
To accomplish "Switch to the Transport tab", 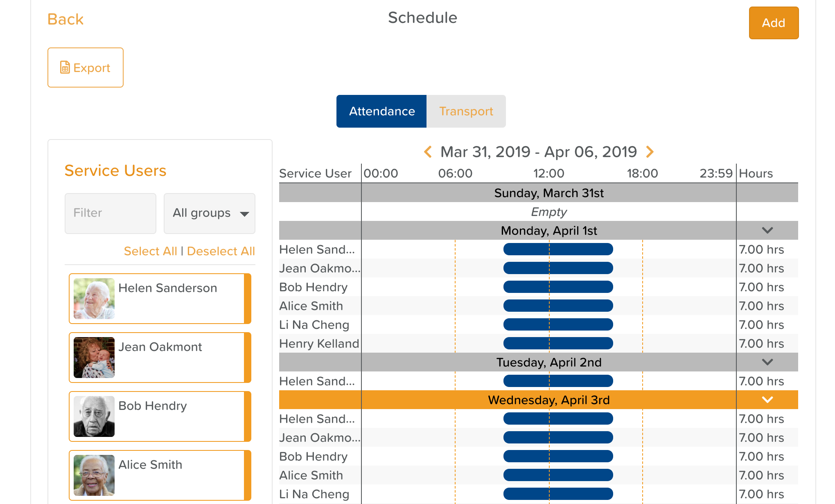I will pyautogui.click(x=466, y=111).
